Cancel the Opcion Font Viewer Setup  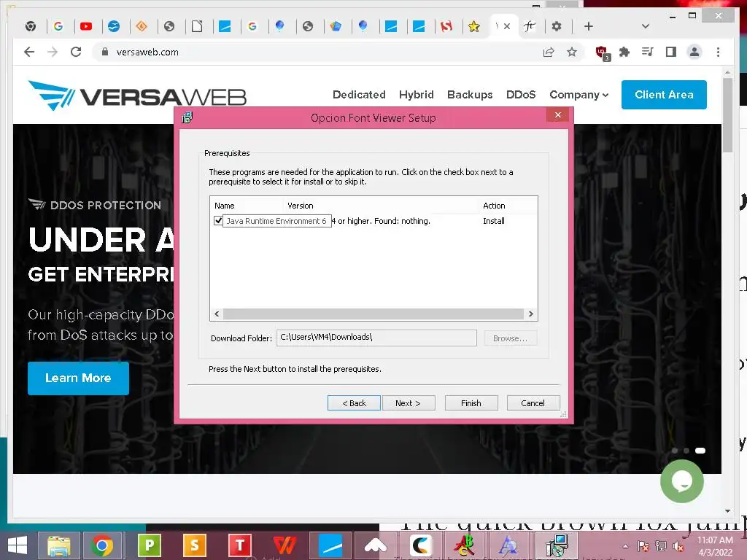(x=533, y=403)
